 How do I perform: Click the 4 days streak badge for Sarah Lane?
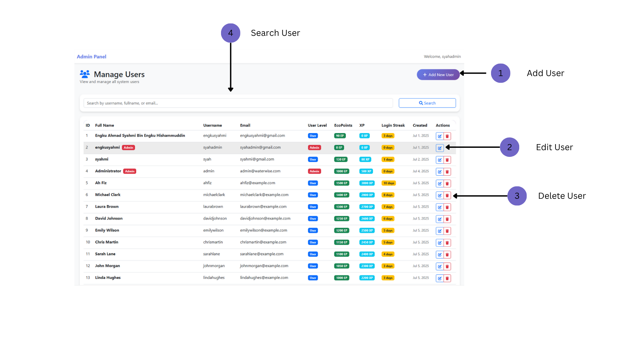coord(388,254)
